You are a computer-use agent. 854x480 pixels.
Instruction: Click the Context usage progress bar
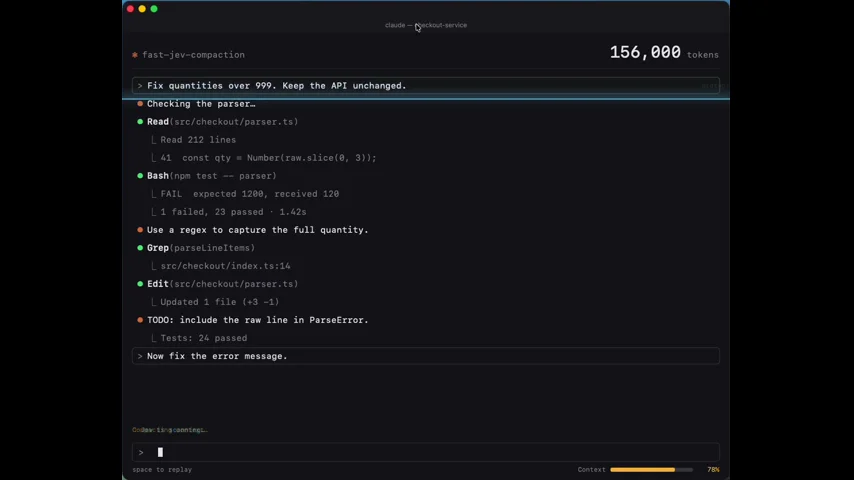[x=651, y=470]
